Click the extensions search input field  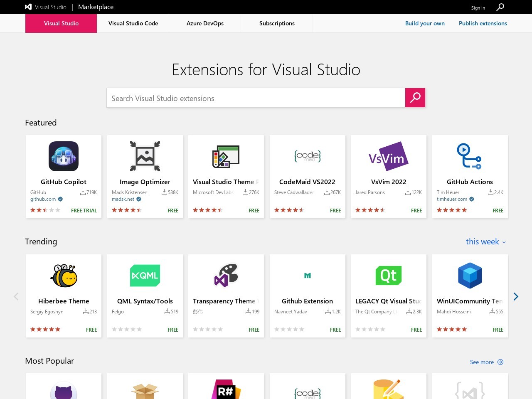click(x=256, y=98)
